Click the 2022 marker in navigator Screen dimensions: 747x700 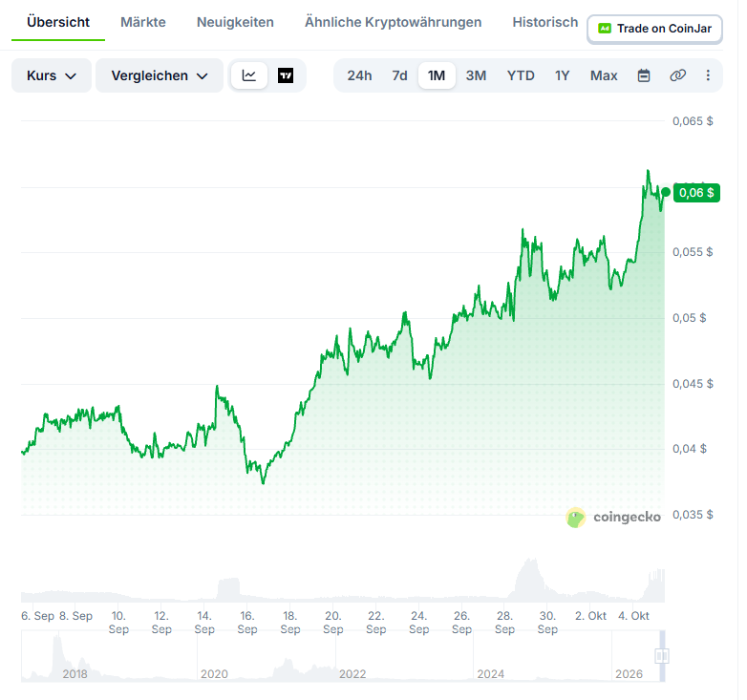(352, 674)
